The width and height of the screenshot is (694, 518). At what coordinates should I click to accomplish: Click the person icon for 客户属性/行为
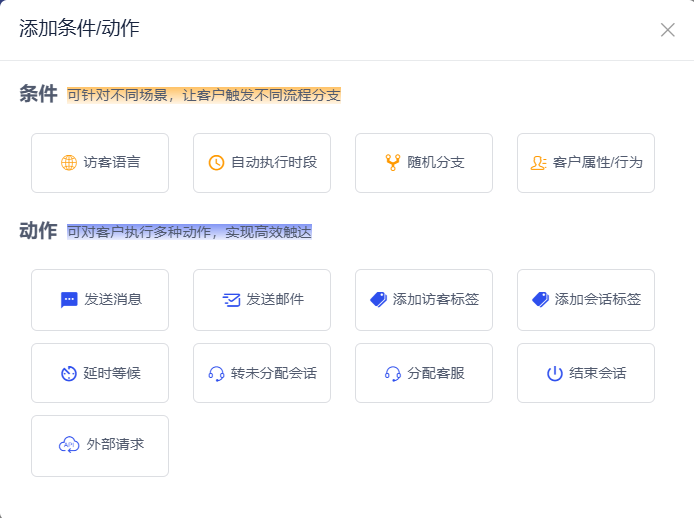tap(538, 163)
